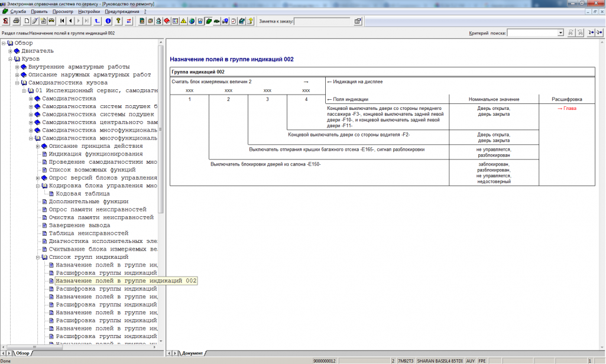Click the Заметка к заказу input field
The height and width of the screenshot is (364, 606).
(322, 21)
